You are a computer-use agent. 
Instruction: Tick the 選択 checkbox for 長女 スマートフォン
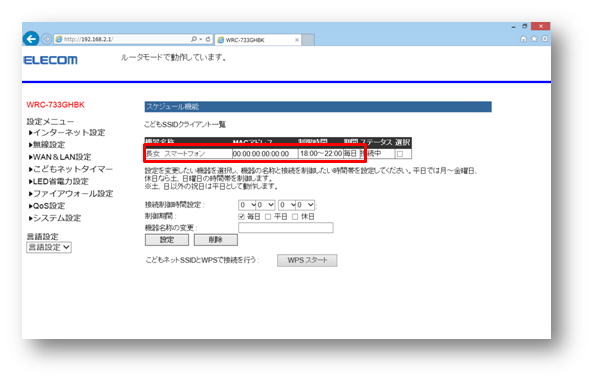click(x=400, y=154)
